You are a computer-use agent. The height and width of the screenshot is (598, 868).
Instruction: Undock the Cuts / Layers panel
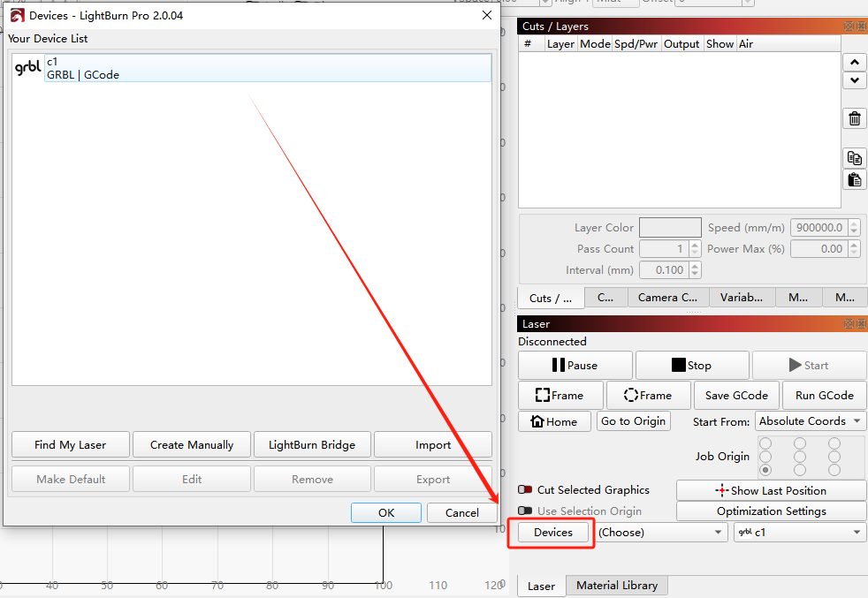pos(848,26)
